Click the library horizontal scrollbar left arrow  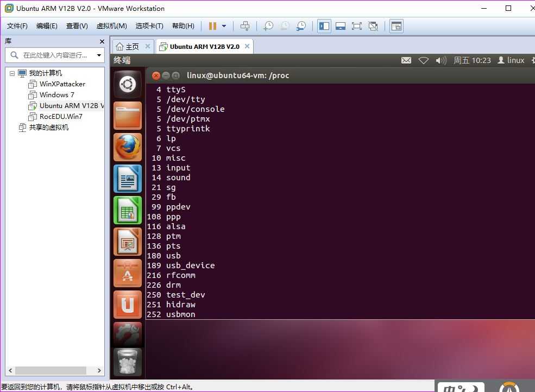[x=10, y=370]
